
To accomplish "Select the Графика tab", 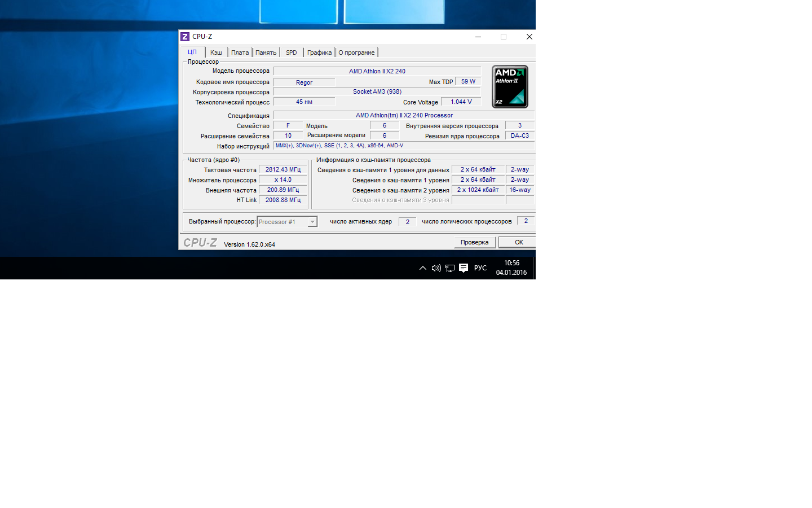I will [x=319, y=52].
